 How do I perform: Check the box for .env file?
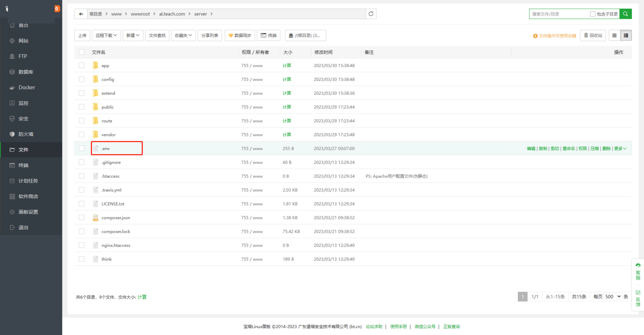point(82,148)
